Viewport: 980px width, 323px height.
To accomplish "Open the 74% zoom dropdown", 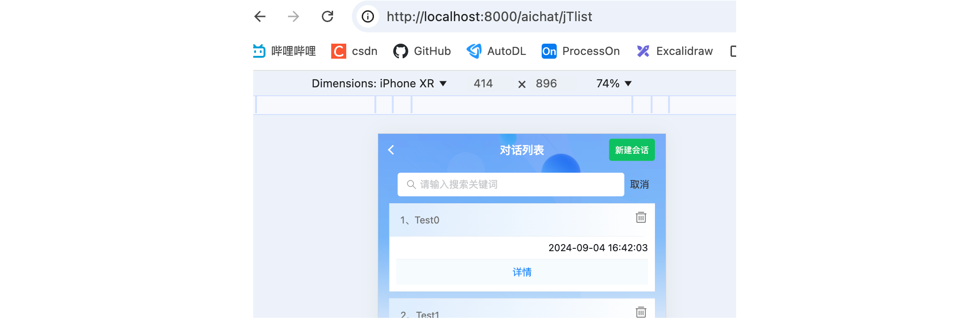I will click(614, 84).
